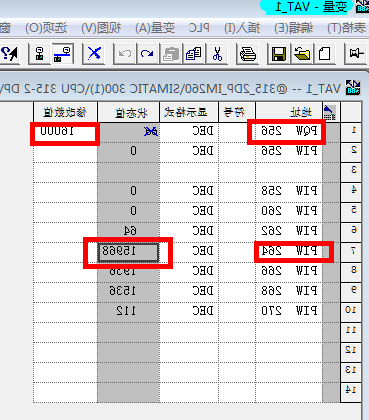This screenshot has height=420, width=369.
Task: Save the variable table
Action: (x=279, y=53)
